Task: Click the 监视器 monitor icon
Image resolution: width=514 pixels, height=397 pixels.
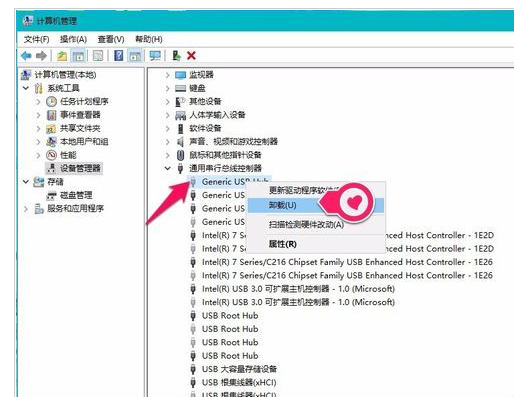Action: tap(180, 75)
